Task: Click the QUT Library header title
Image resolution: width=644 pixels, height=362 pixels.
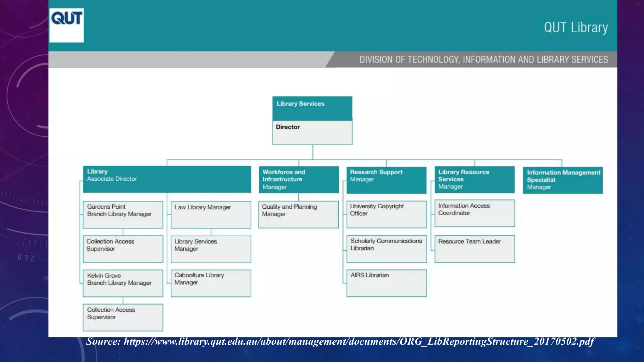Action: pos(576,28)
